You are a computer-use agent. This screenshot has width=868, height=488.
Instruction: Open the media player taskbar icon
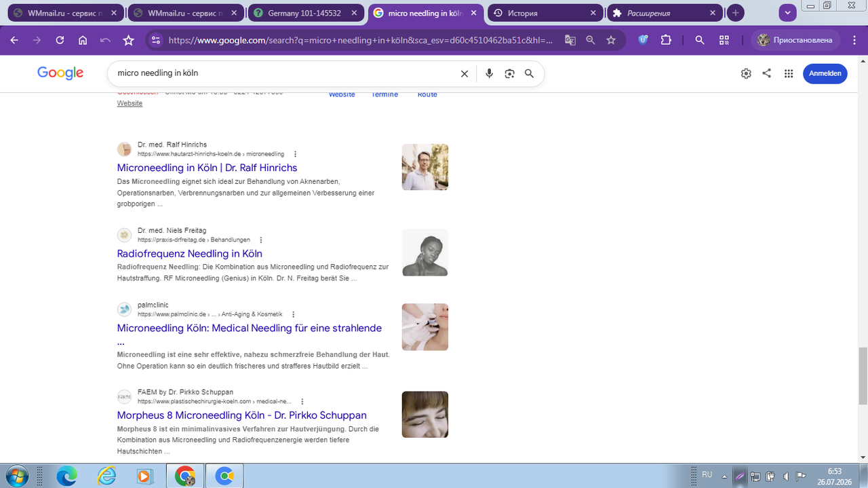pos(144,476)
